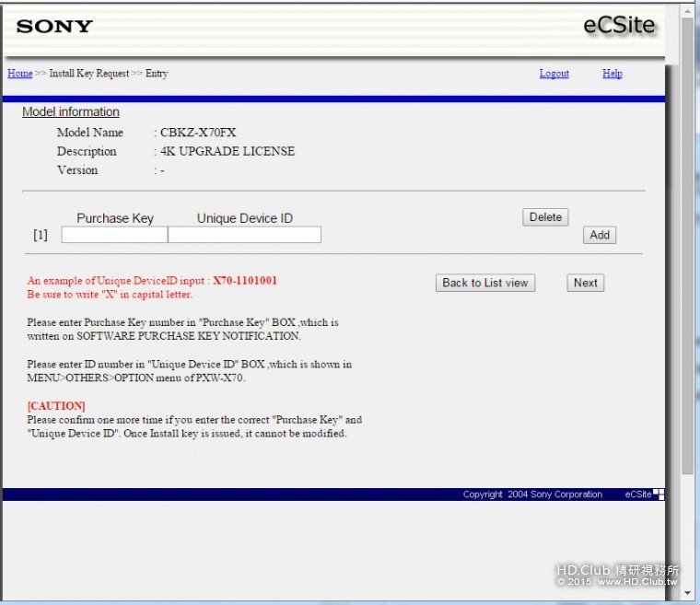Click the Model information heading
This screenshot has height=605, width=700.
(71, 111)
